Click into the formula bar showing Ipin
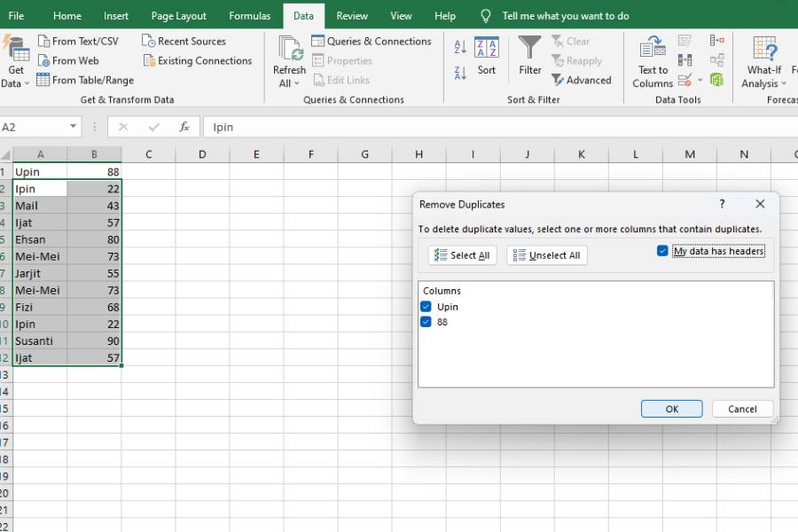Viewport: 798px width, 532px height. coord(500,127)
